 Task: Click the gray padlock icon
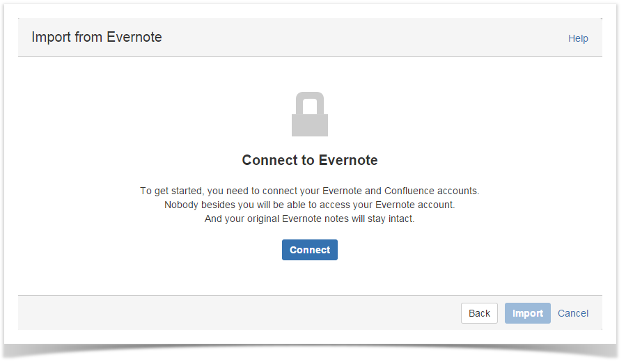click(309, 115)
